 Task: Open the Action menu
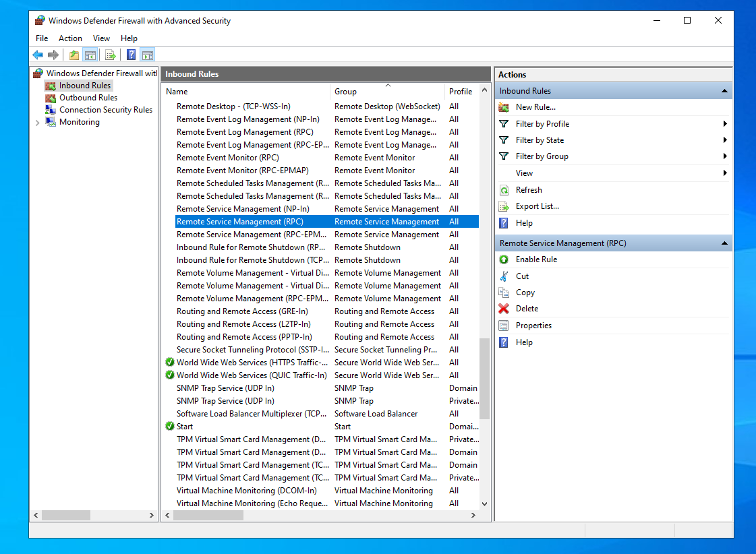(70, 38)
